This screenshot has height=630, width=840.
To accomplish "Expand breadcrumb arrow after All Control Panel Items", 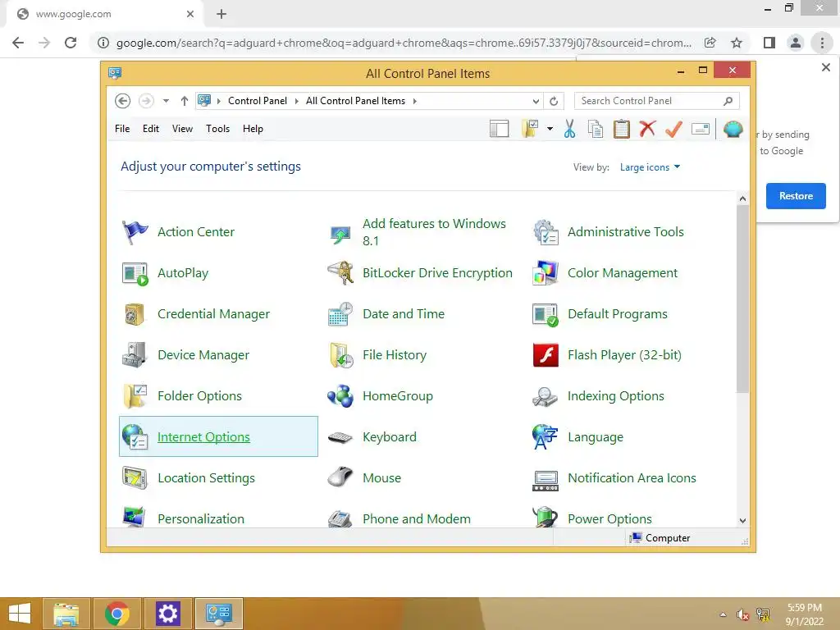I will coord(414,101).
